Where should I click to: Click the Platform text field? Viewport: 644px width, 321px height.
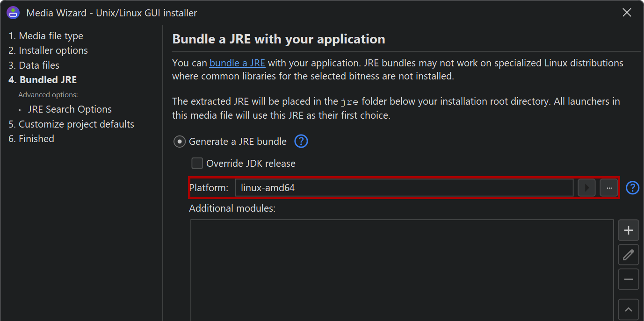[x=404, y=188]
